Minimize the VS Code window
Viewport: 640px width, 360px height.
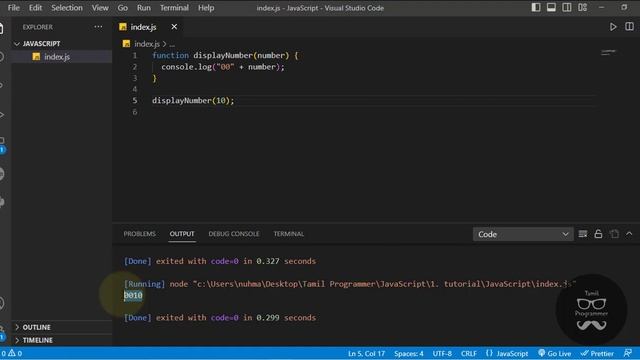coord(602,7)
